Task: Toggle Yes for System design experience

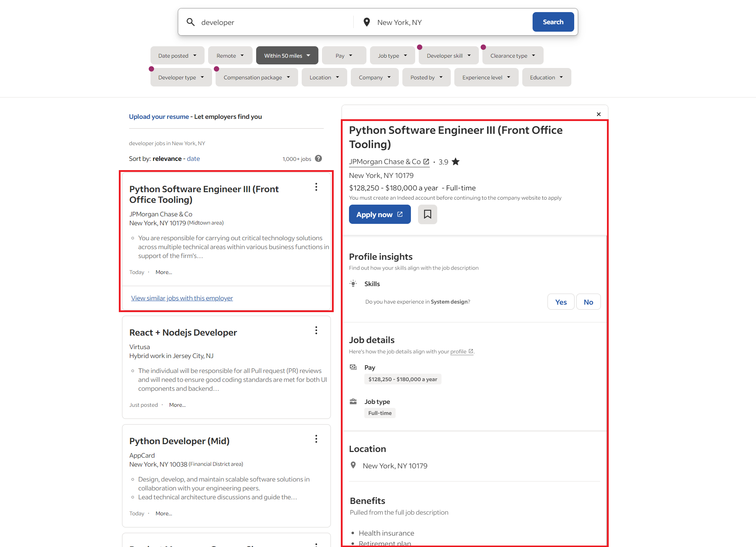Action: tap(561, 302)
